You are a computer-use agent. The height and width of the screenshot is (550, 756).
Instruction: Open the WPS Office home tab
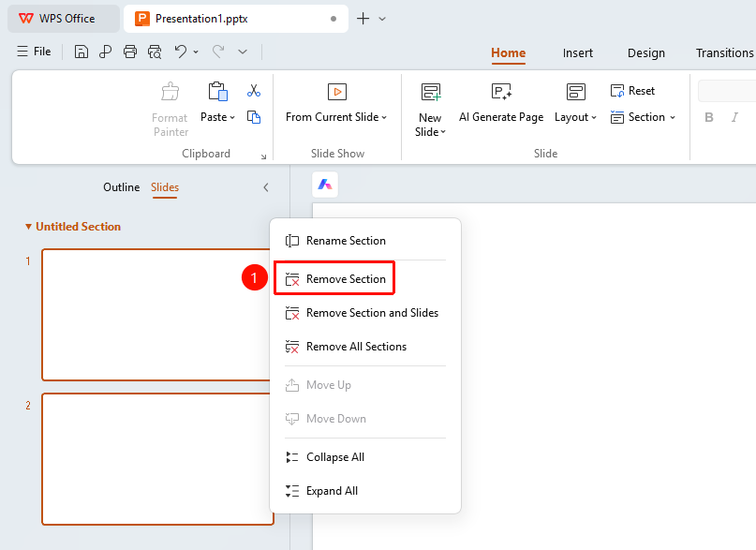click(63, 19)
